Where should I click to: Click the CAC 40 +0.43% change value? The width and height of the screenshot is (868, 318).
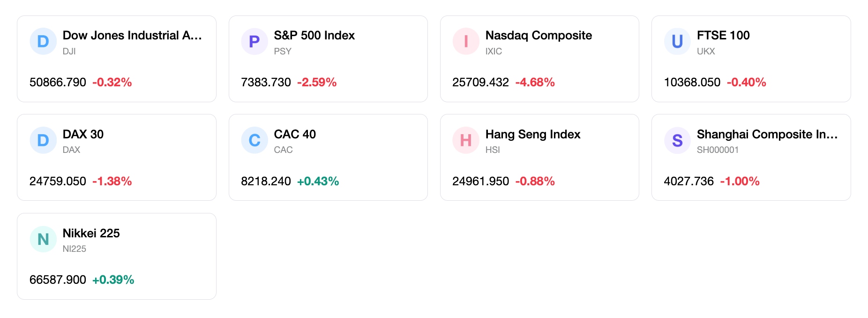pos(318,181)
